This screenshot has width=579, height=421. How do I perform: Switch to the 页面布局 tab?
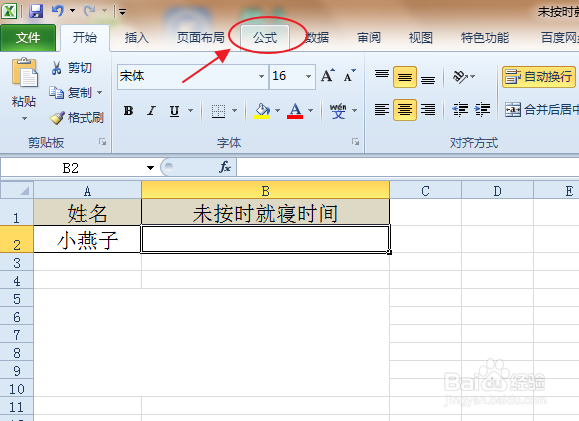point(201,38)
